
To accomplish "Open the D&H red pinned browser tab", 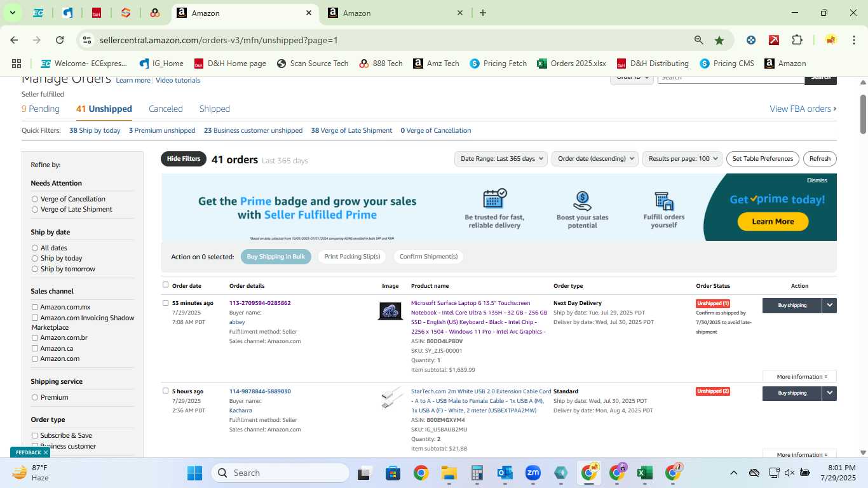I will coord(97,13).
